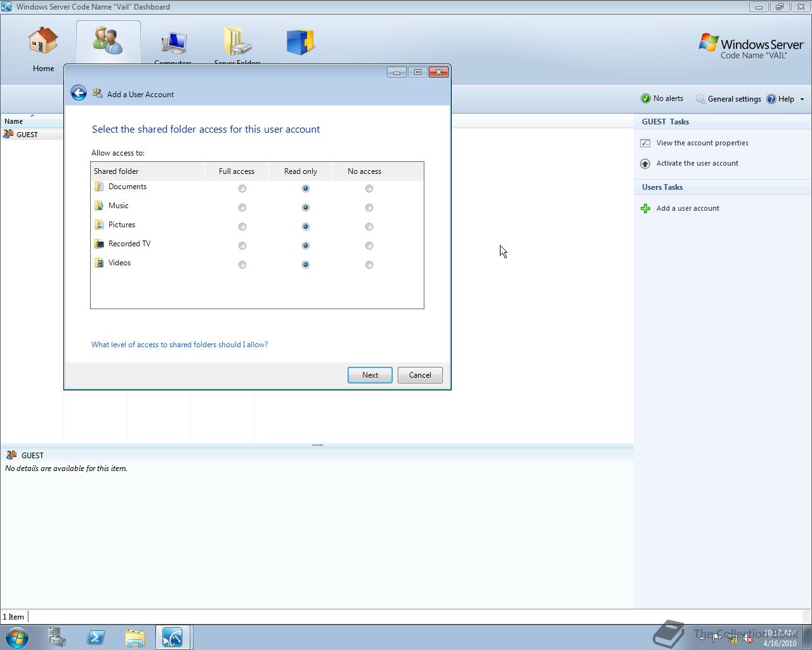Click the Read only column header
Screen dimensions: 812x650
pos(301,171)
